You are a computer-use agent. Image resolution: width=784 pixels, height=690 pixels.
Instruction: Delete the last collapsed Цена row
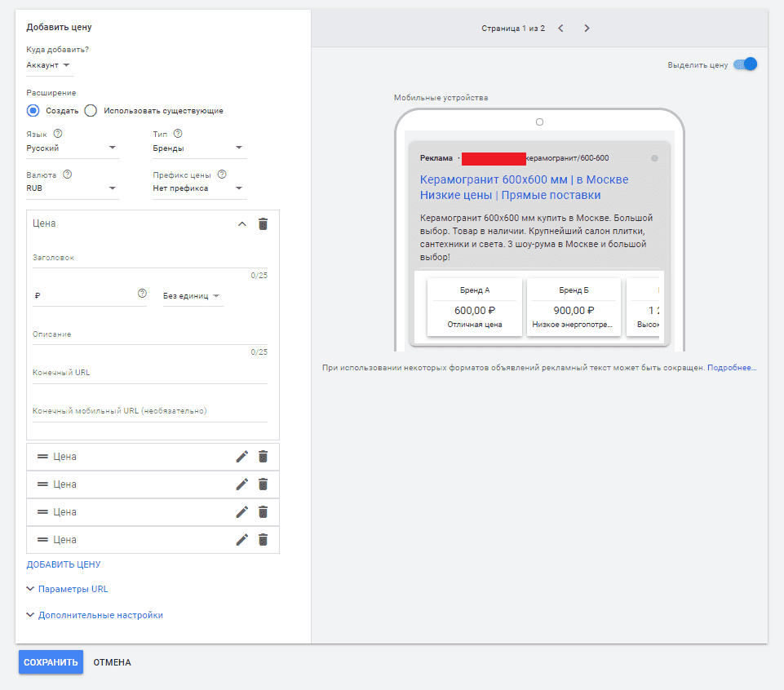pyautogui.click(x=263, y=539)
